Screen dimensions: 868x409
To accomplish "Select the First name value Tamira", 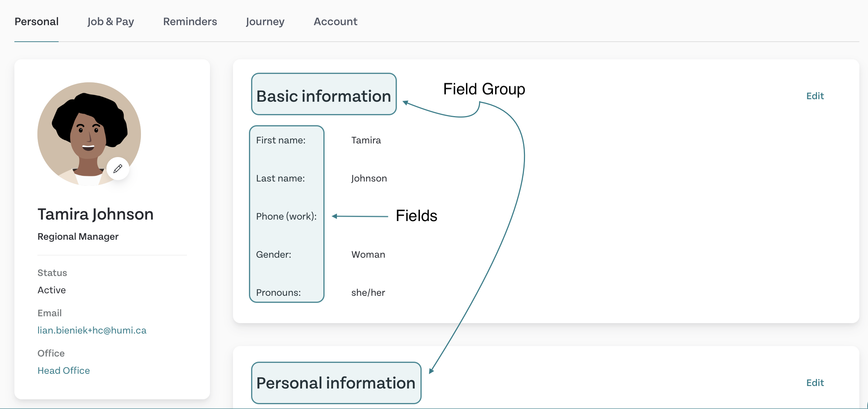I will click(x=366, y=140).
